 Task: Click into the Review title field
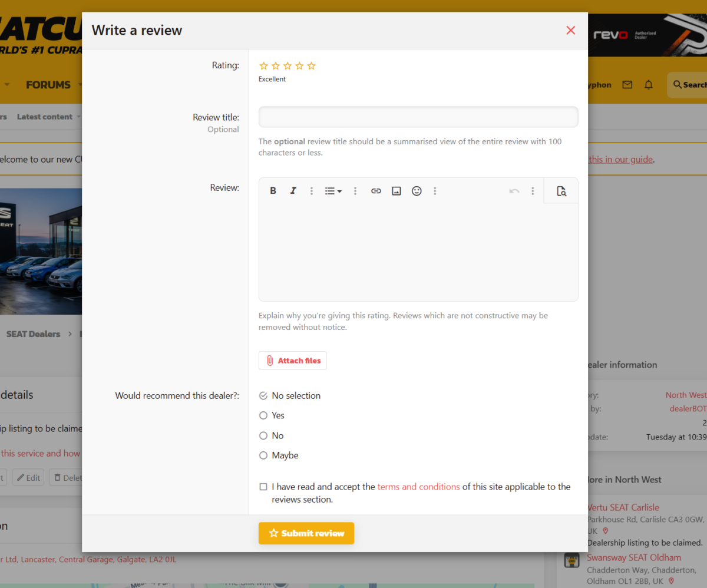coord(418,117)
